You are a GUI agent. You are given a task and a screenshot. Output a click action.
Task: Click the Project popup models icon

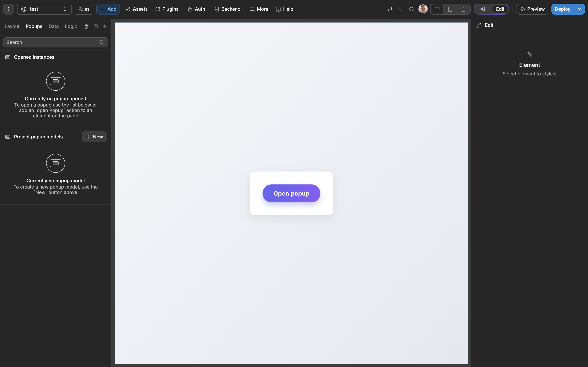8,137
